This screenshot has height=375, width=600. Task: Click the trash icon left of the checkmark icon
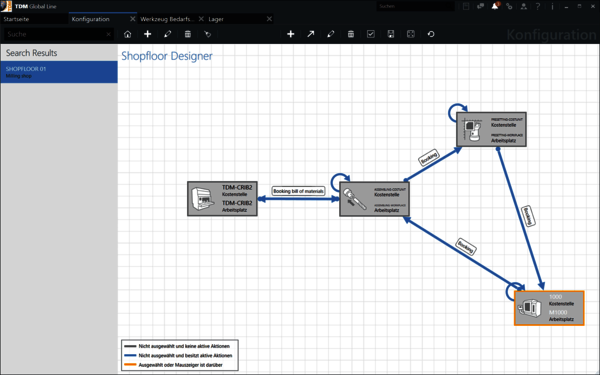[351, 34]
